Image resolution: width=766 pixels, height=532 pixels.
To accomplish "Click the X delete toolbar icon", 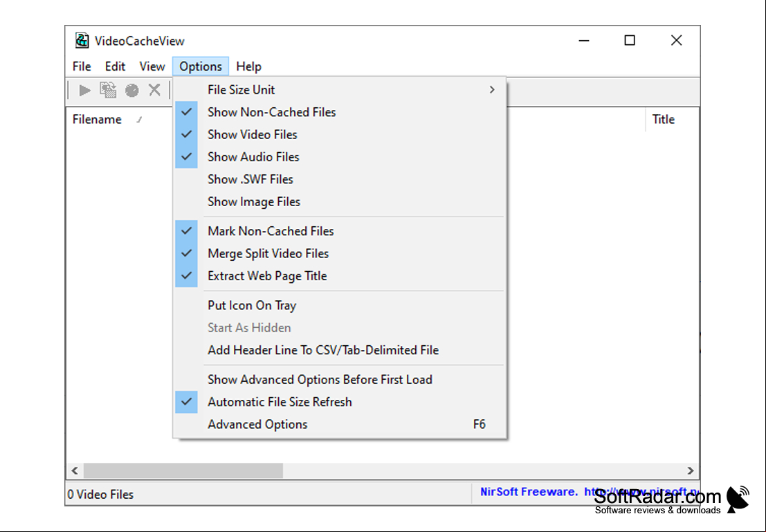I will pos(155,90).
